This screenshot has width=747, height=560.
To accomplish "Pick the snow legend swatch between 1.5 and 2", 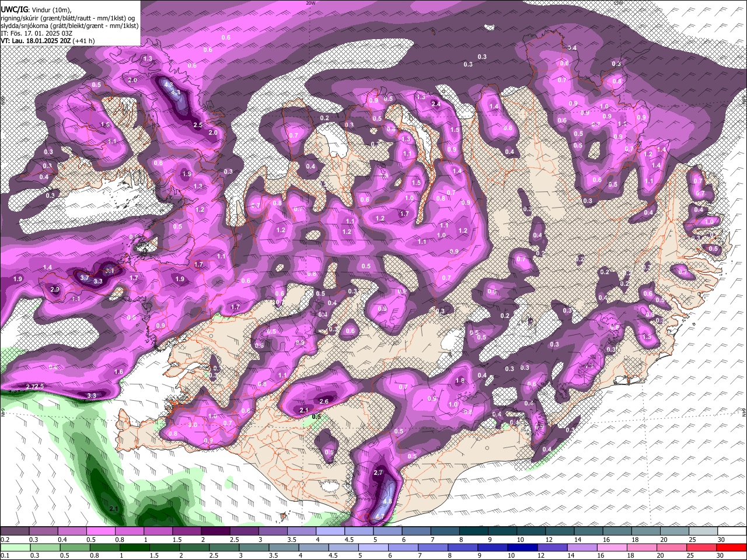I will [187, 531].
